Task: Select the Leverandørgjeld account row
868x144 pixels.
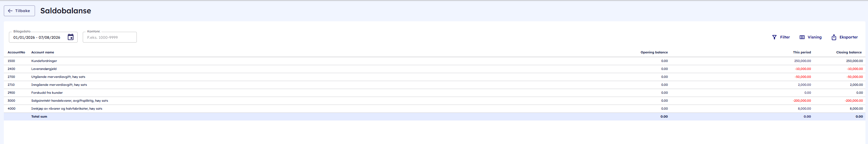Action: point(434,69)
